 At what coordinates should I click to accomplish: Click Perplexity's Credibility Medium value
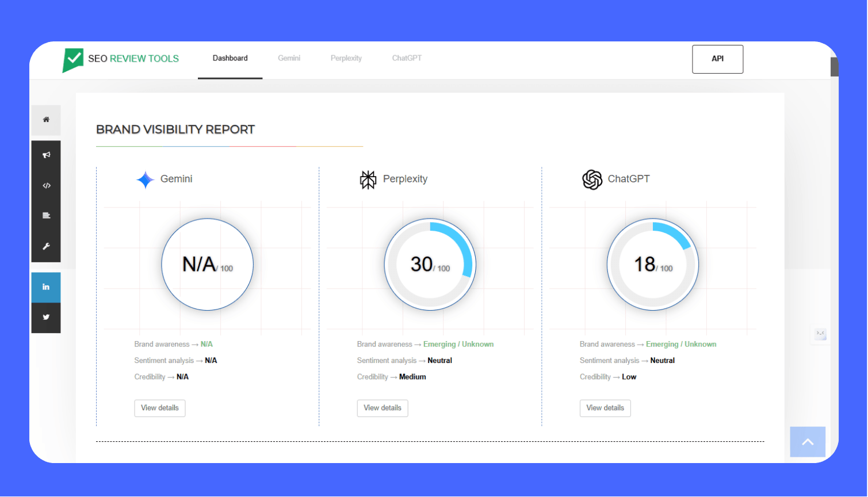tap(412, 377)
